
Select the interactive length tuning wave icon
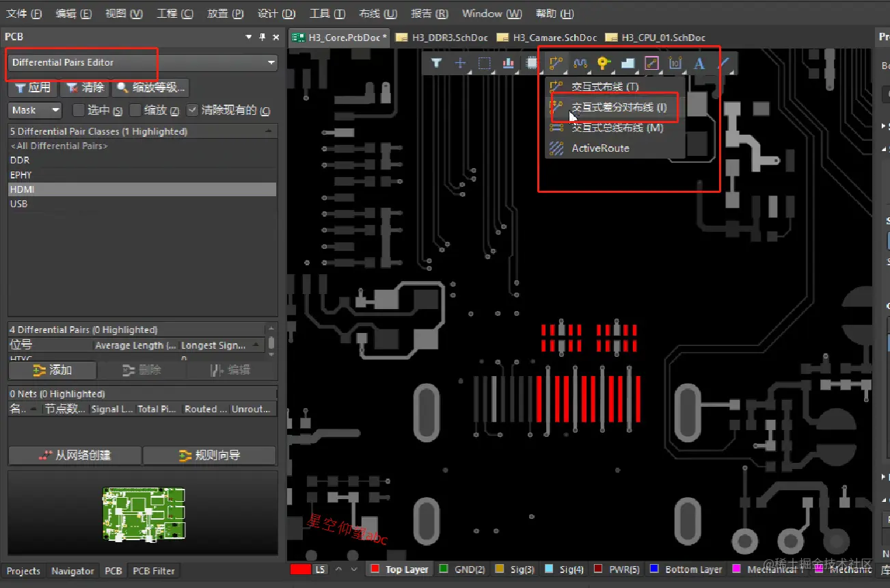pos(580,63)
